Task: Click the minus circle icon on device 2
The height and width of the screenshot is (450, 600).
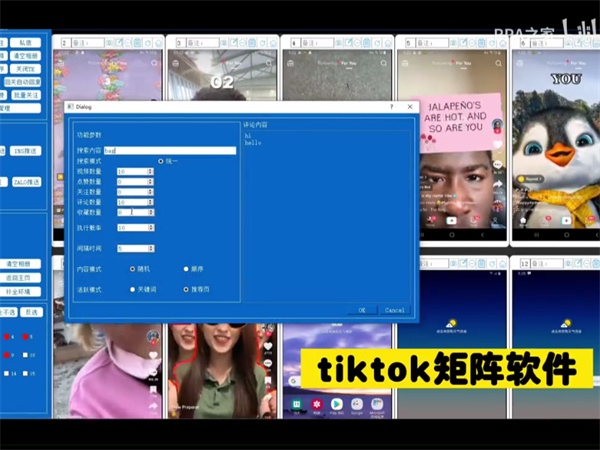Action: click(128, 42)
